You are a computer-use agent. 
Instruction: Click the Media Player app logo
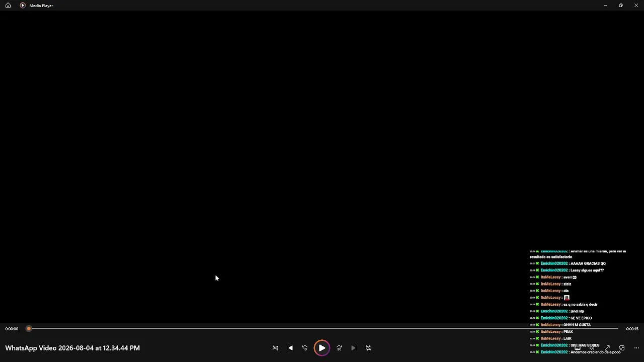[23, 6]
